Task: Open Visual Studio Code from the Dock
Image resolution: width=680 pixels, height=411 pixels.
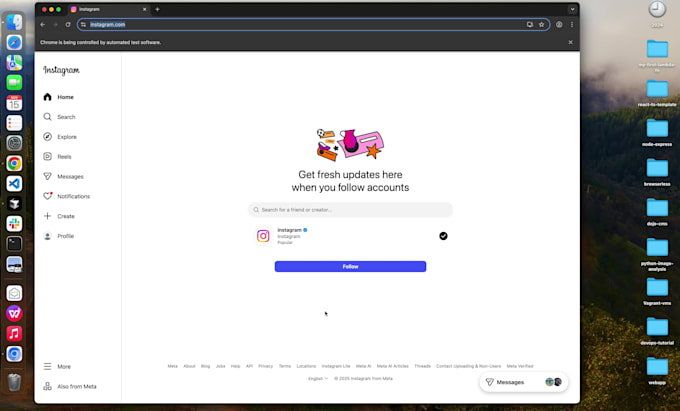Action: pyautogui.click(x=14, y=183)
